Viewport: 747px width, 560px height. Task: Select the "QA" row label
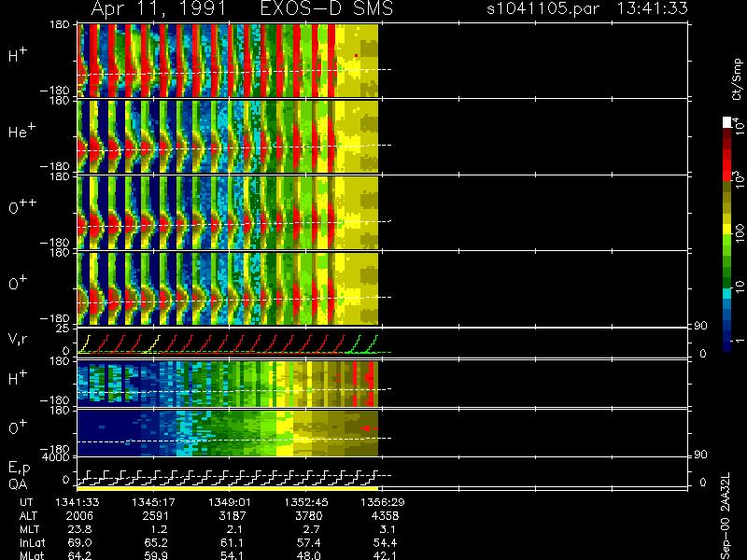point(18,484)
